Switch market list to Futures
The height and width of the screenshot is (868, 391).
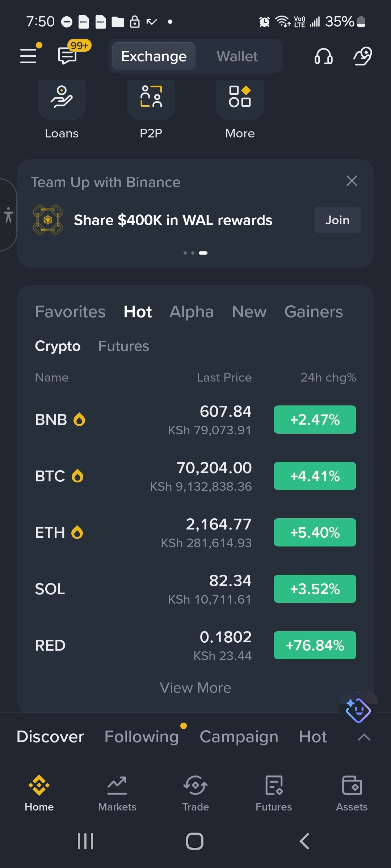click(x=123, y=346)
